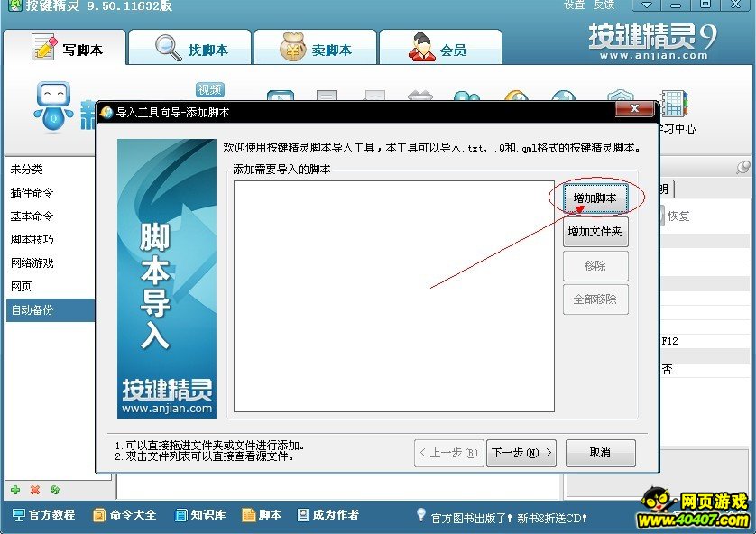Switch to the 找脚本 tab

[x=190, y=47]
